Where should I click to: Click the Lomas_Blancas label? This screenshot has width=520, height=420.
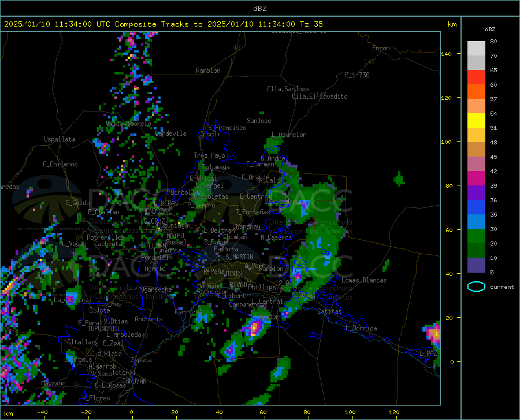click(364, 280)
